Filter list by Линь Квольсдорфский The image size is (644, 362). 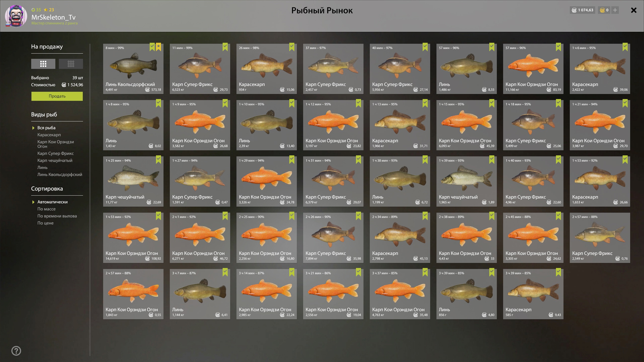(60, 174)
